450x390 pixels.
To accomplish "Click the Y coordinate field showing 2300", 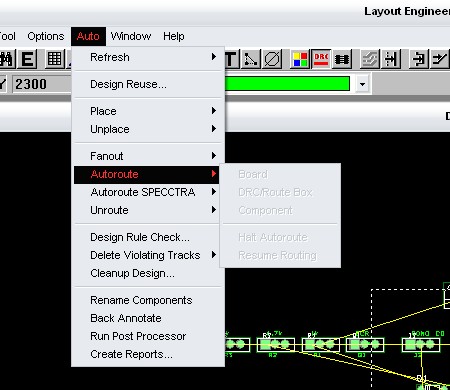I will coord(41,84).
